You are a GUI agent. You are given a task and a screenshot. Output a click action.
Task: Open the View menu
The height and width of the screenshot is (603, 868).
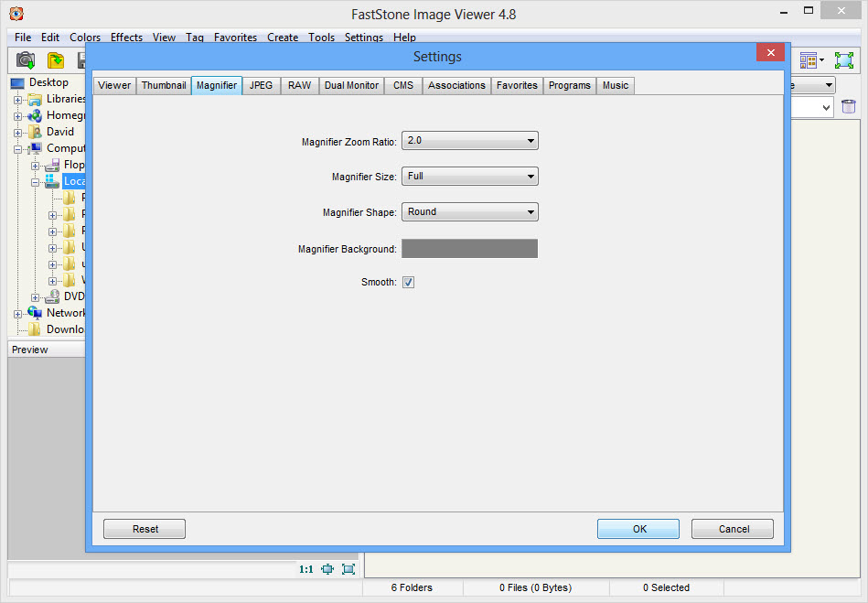(164, 38)
